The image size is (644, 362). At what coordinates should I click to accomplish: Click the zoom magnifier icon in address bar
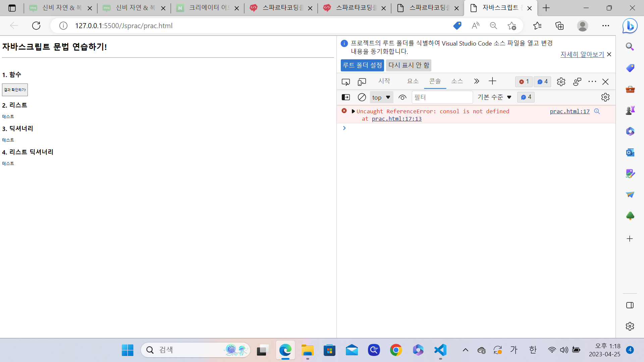coord(493,26)
